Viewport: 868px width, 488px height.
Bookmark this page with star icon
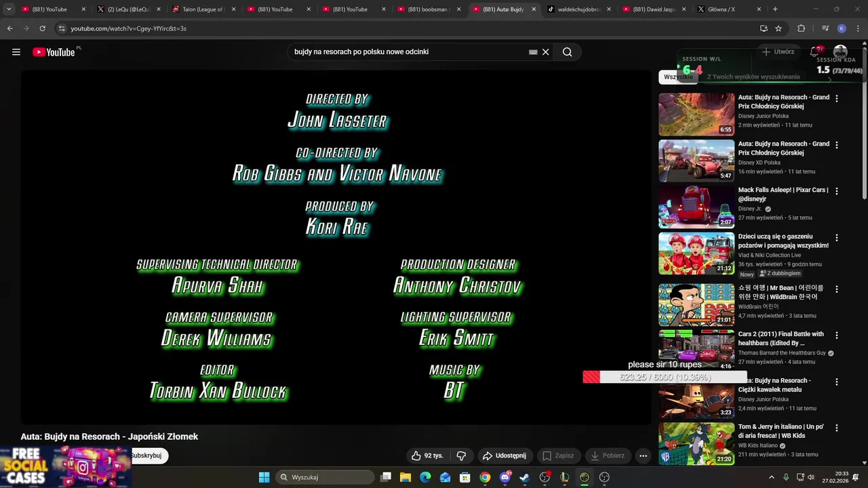pyautogui.click(x=778, y=28)
